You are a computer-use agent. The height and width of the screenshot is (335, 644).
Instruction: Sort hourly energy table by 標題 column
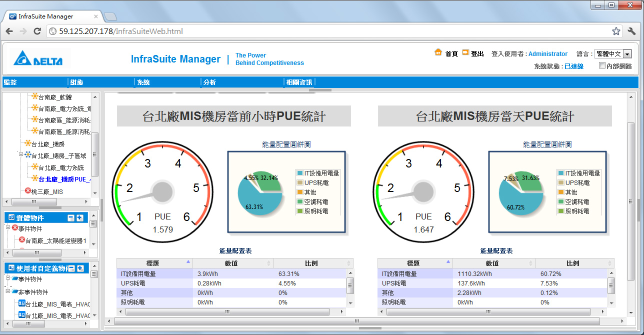(154, 263)
